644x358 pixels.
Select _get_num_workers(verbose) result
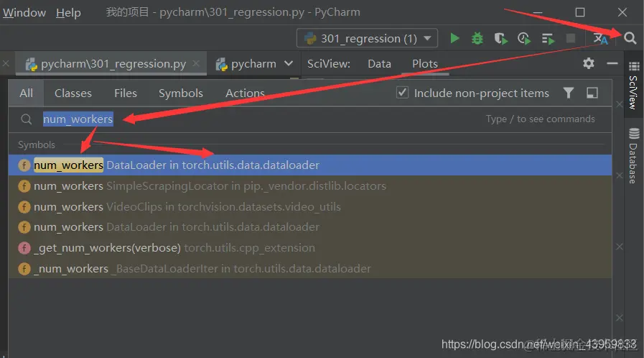pos(310,248)
